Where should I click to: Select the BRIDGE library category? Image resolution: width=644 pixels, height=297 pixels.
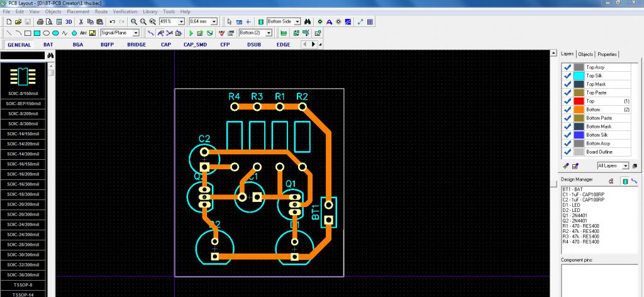pos(136,45)
